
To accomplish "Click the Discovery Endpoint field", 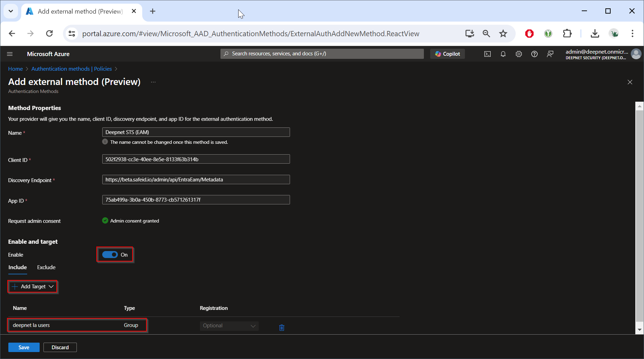I will coord(196,180).
